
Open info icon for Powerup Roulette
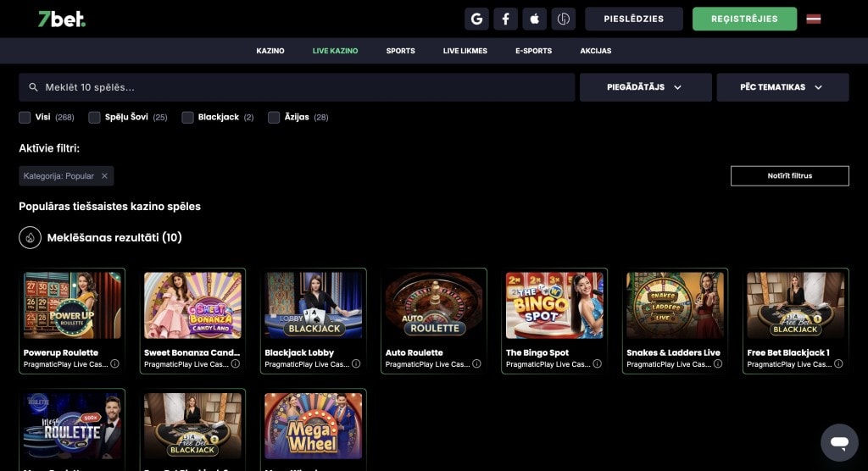[x=114, y=363]
